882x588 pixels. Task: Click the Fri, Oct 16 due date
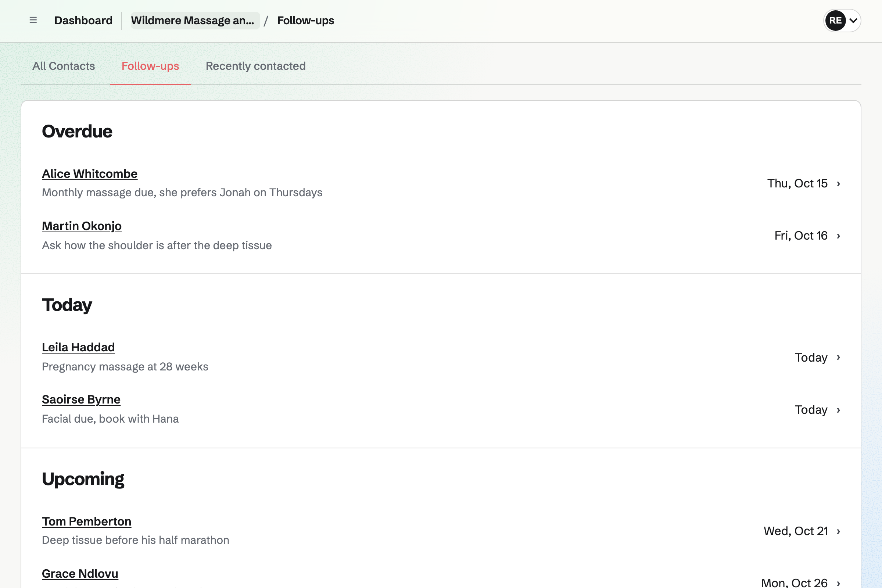tap(801, 236)
